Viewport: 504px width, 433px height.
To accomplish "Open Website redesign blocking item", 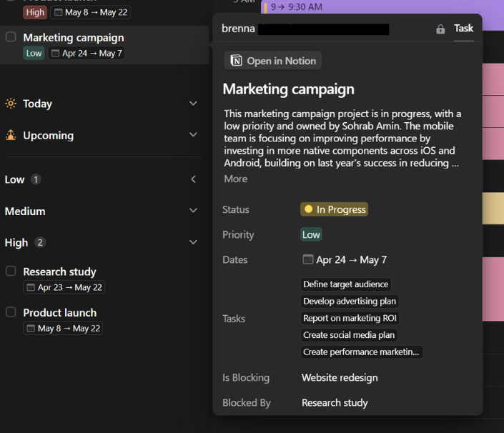I will coord(340,377).
